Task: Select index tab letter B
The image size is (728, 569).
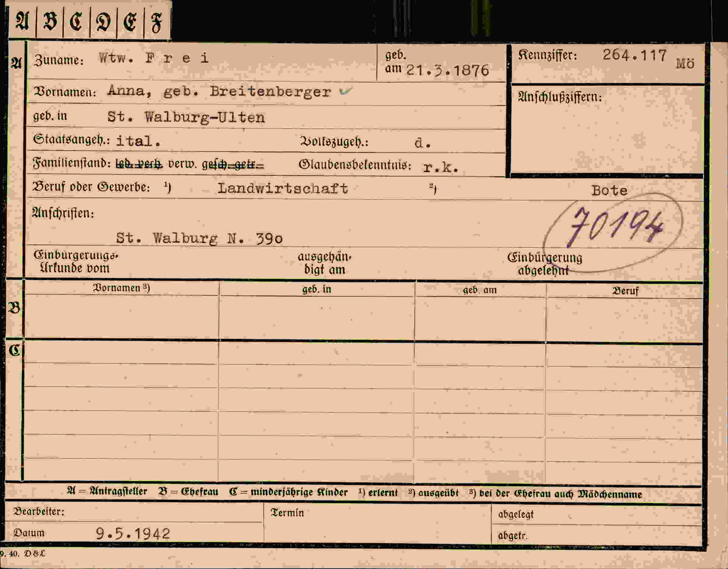Action: tap(50, 21)
